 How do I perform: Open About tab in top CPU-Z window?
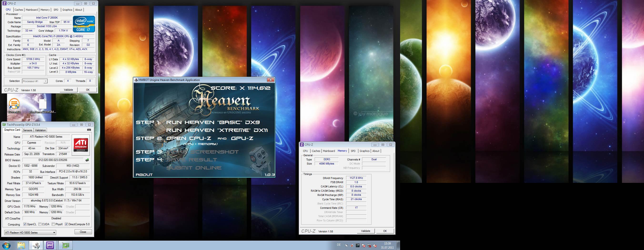coord(79,10)
